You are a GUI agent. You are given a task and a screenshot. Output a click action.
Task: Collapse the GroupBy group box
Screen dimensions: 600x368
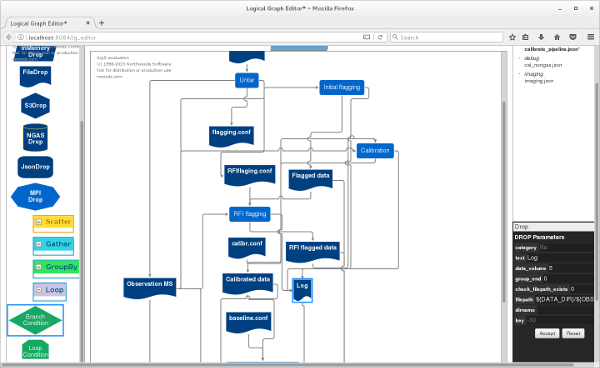pos(39,267)
